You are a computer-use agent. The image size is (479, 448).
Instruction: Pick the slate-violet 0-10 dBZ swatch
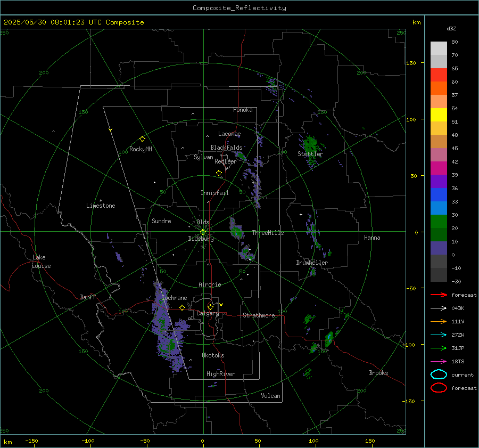pyautogui.click(x=439, y=248)
